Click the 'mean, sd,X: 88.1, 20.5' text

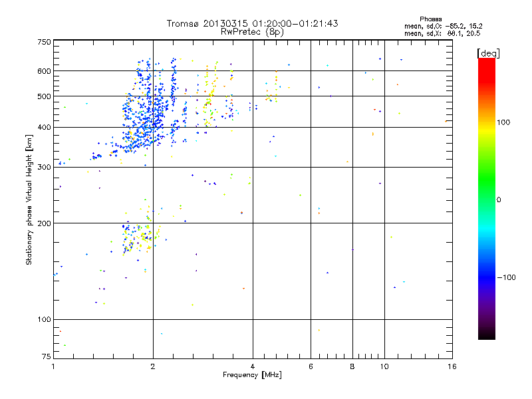442,33
